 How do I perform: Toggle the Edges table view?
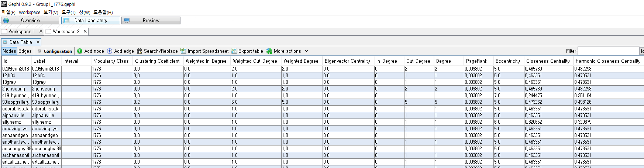[x=25, y=51]
